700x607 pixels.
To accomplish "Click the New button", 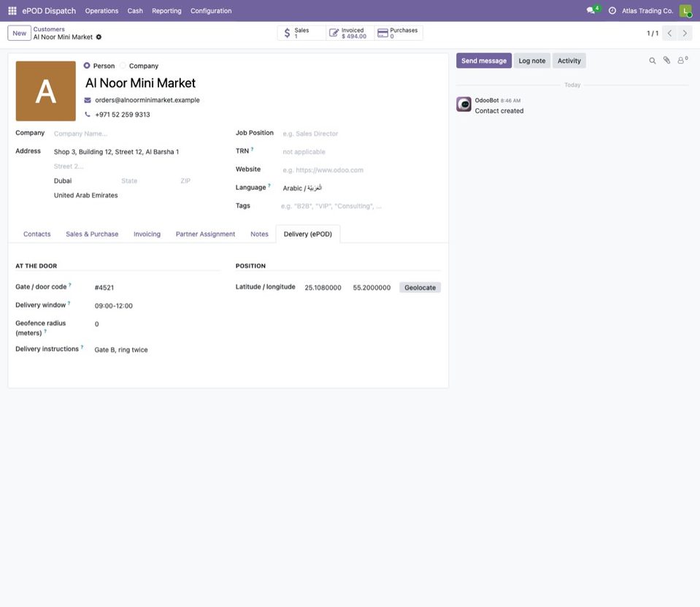I will tap(19, 33).
